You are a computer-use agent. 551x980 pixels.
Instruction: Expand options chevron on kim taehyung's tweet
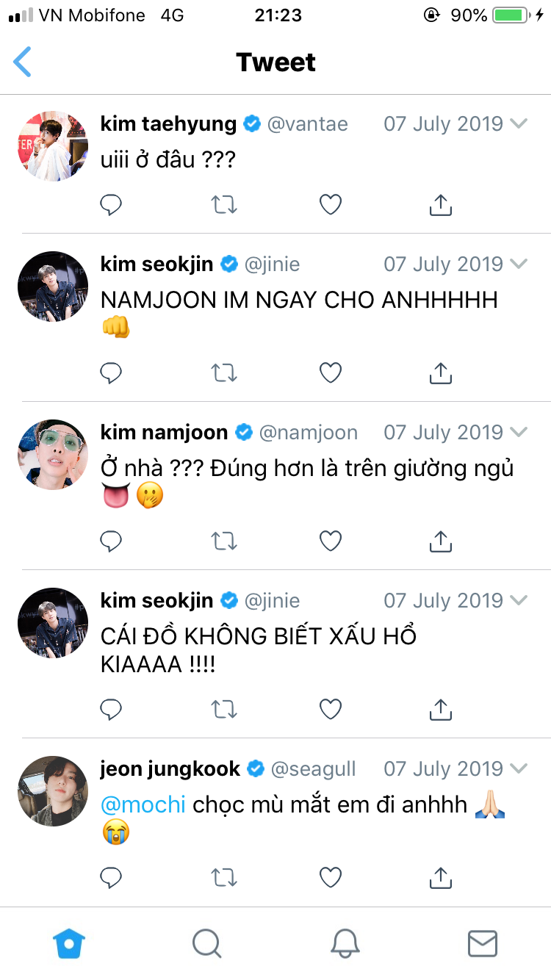click(519, 123)
